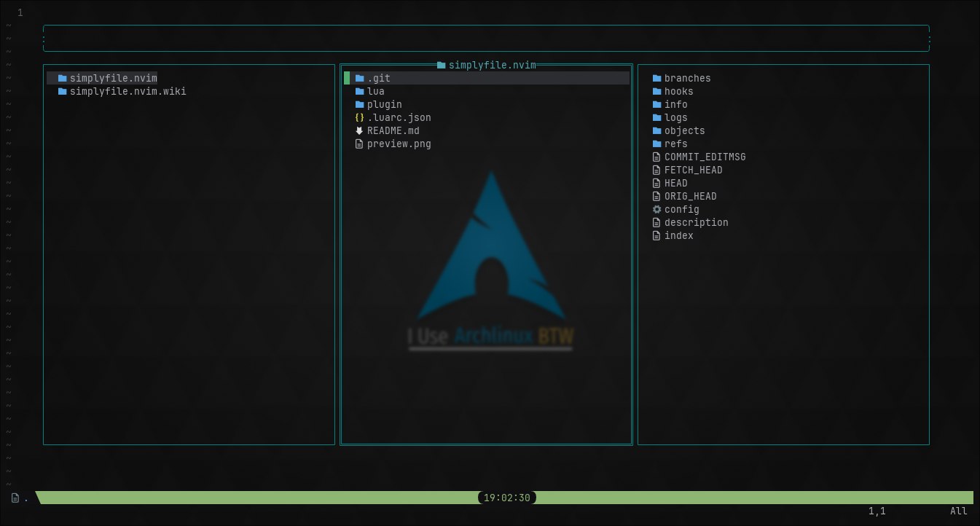
Task: Click the folder icon next to info
Action: click(x=656, y=104)
